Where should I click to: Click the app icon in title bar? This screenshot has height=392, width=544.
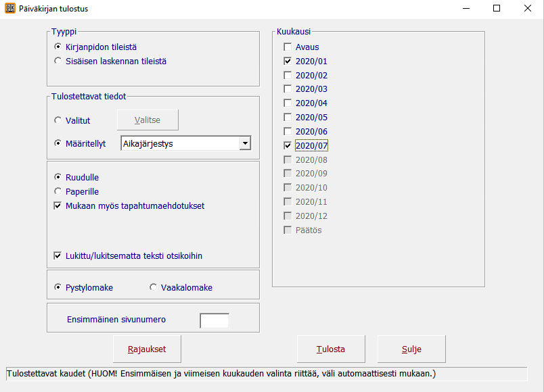tap(10, 9)
